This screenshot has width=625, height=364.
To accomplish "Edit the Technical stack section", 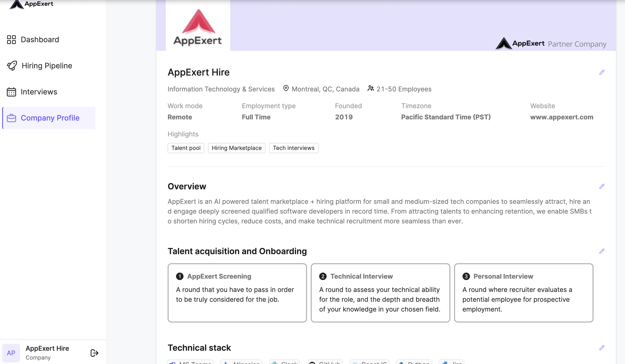I will (x=602, y=348).
